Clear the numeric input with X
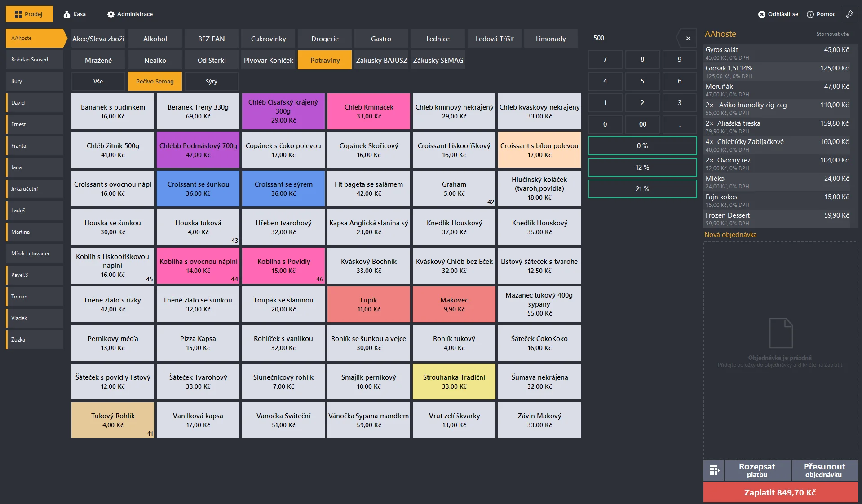Viewport: 862px width, 504px height. 688,39
